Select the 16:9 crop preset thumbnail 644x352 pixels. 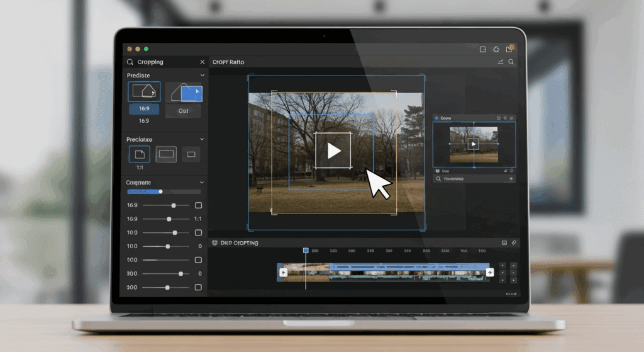click(x=144, y=92)
